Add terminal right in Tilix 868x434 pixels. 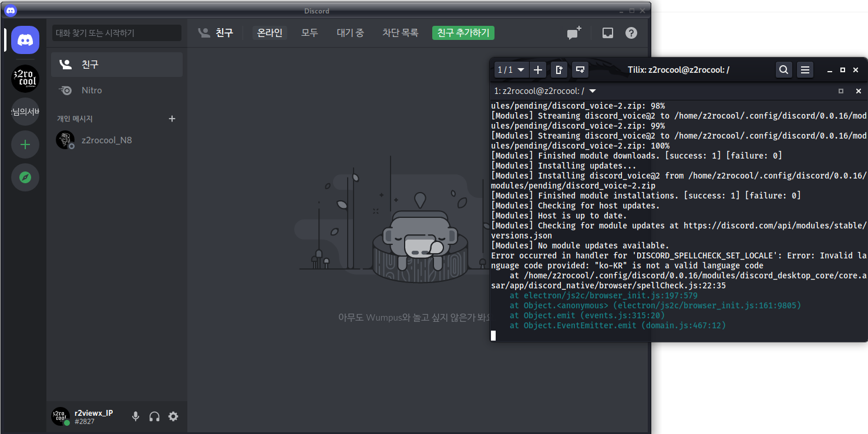click(559, 70)
